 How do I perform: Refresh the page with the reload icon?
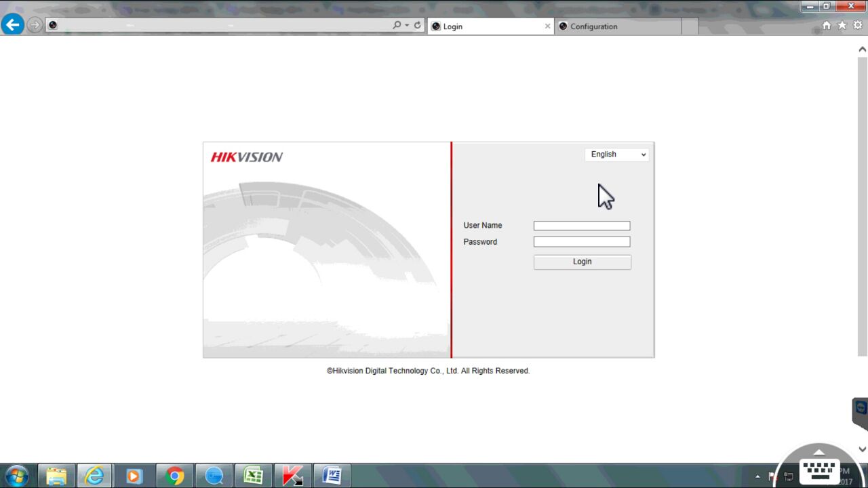click(x=417, y=25)
